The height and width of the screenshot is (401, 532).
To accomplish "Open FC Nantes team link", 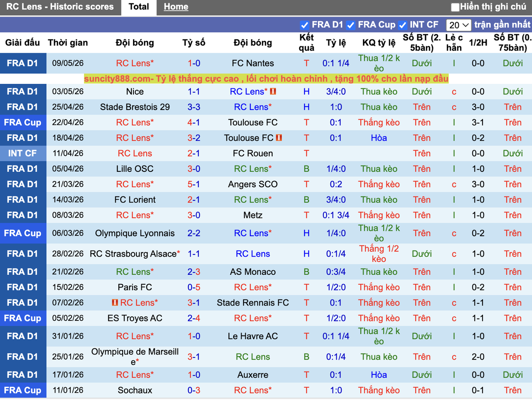I will click(x=253, y=63).
